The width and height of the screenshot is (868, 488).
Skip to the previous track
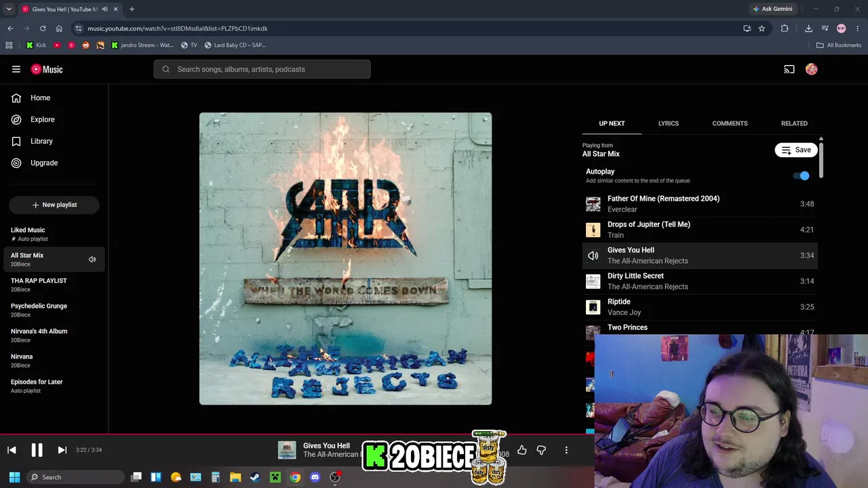pyautogui.click(x=12, y=450)
